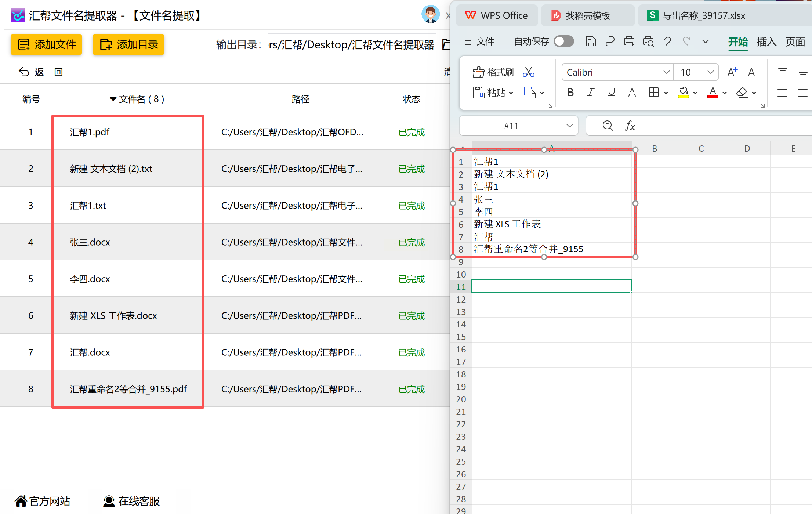
Task: Open the 找稻壳模板 tab
Action: (587, 15)
